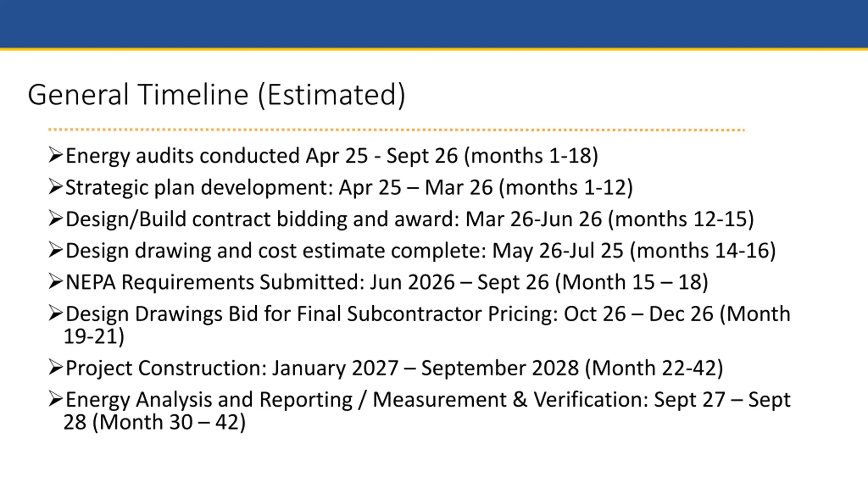The image size is (868, 488).
Task: Select the dotted orange divider line
Action: coord(396,129)
